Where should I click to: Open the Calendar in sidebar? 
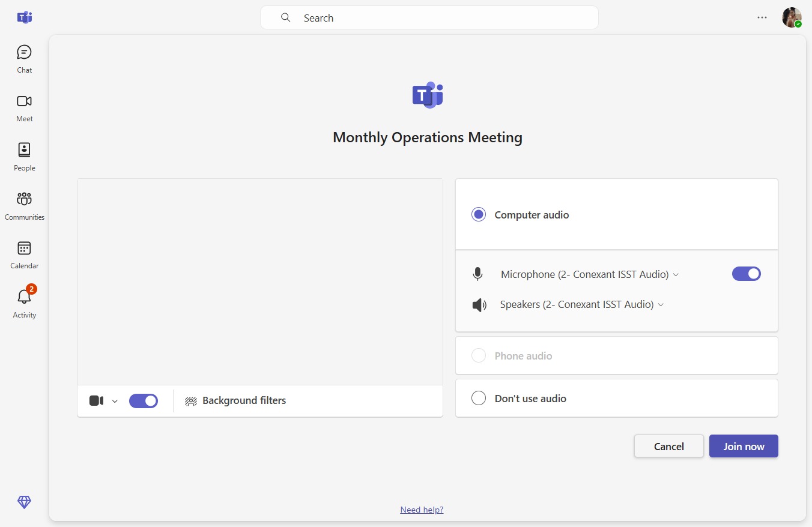click(25, 256)
